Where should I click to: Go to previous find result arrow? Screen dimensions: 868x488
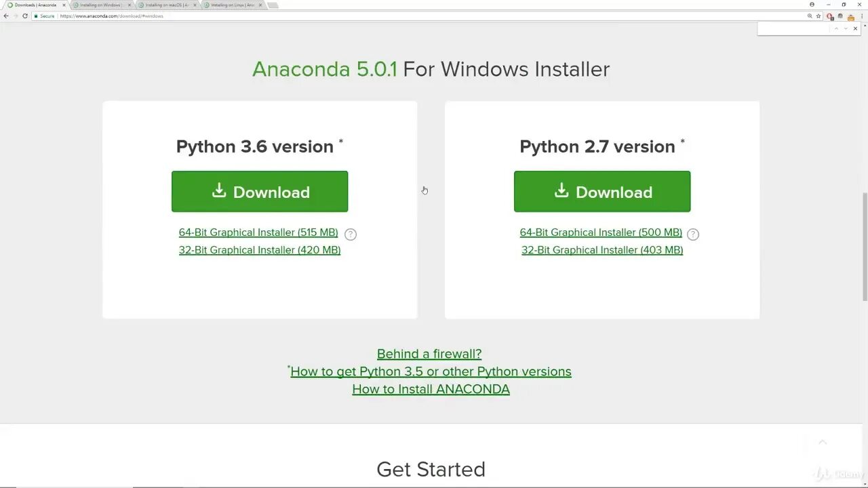tap(836, 28)
